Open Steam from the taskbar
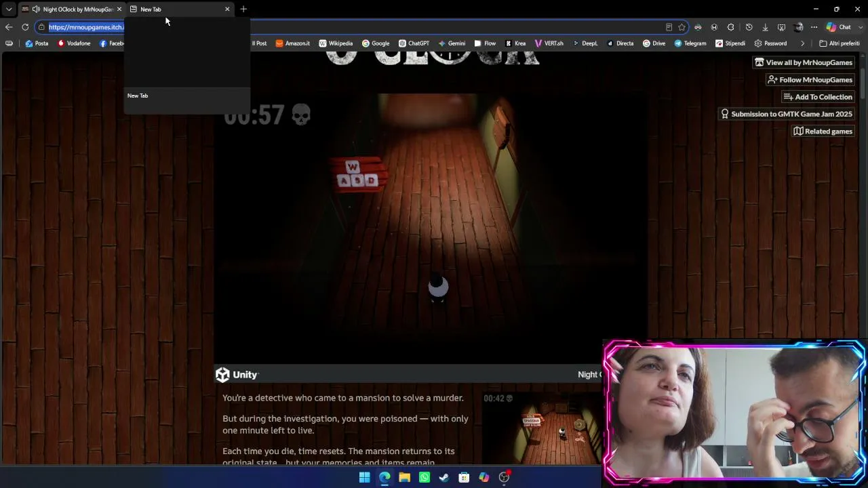 444,477
